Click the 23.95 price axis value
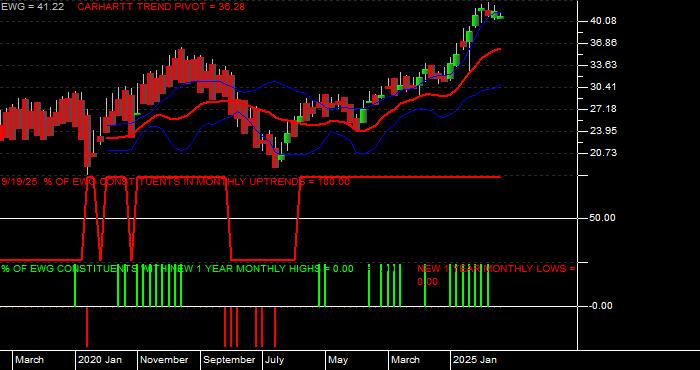700x370 pixels. pos(603,131)
